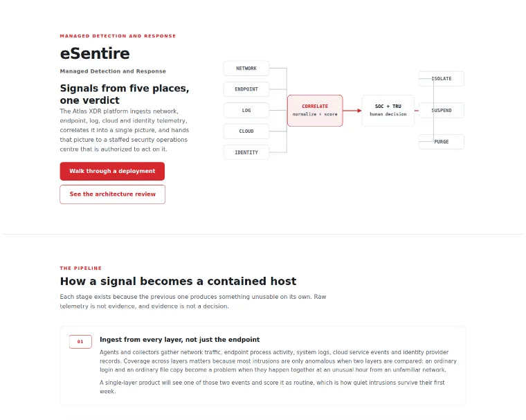Select the NETWORK node in the diagram

coord(246,69)
